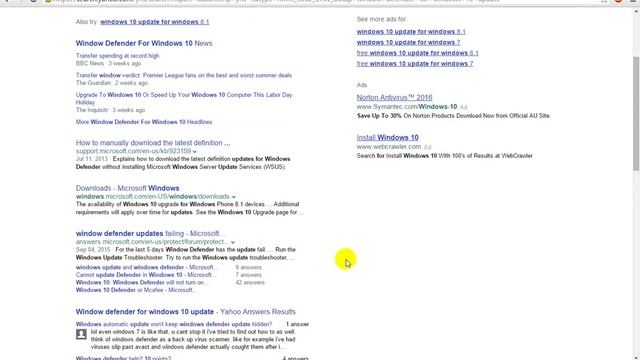Click Yahoo Answers user avatar thumbnail
The width and height of the screenshot is (640, 360).
point(81,334)
